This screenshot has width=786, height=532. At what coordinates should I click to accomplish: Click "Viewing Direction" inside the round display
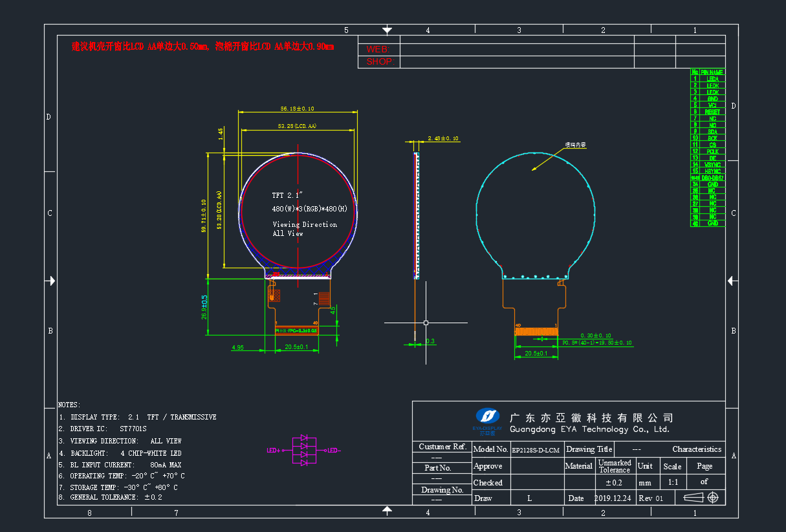(305, 224)
